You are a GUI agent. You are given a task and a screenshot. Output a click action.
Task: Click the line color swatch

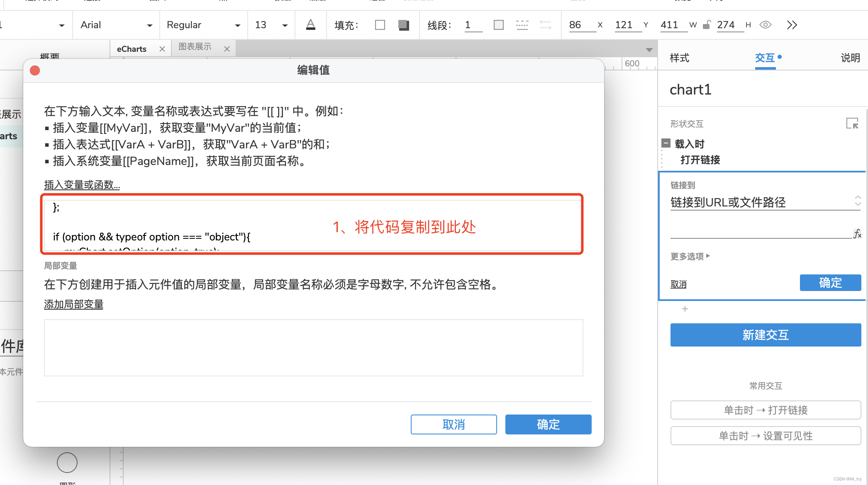(x=499, y=25)
